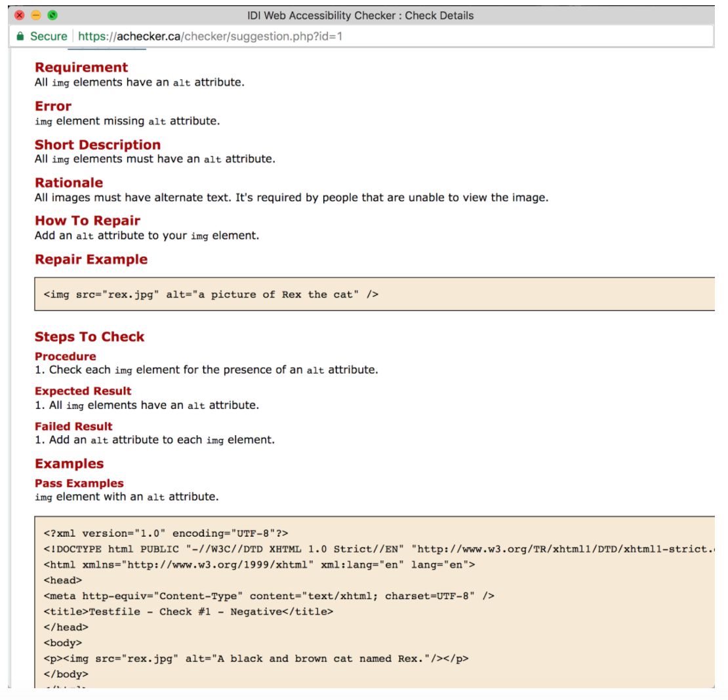
Task: Click the Secure label in address bar
Action: point(49,36)
